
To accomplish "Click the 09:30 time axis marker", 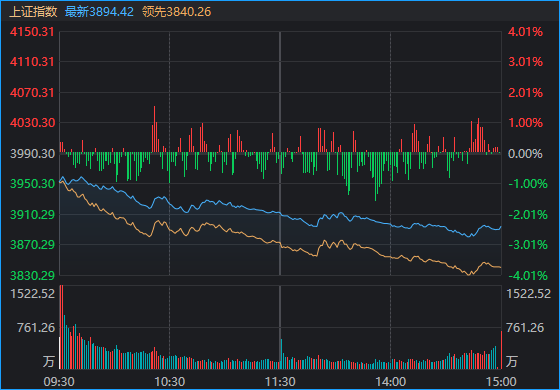I will (x=59, y=382).
